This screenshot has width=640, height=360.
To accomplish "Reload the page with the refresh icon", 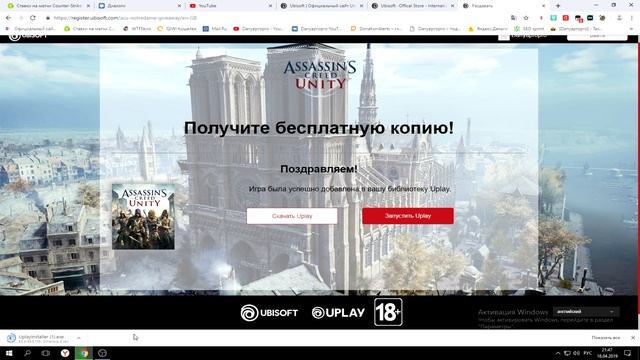I will (33, 18).
